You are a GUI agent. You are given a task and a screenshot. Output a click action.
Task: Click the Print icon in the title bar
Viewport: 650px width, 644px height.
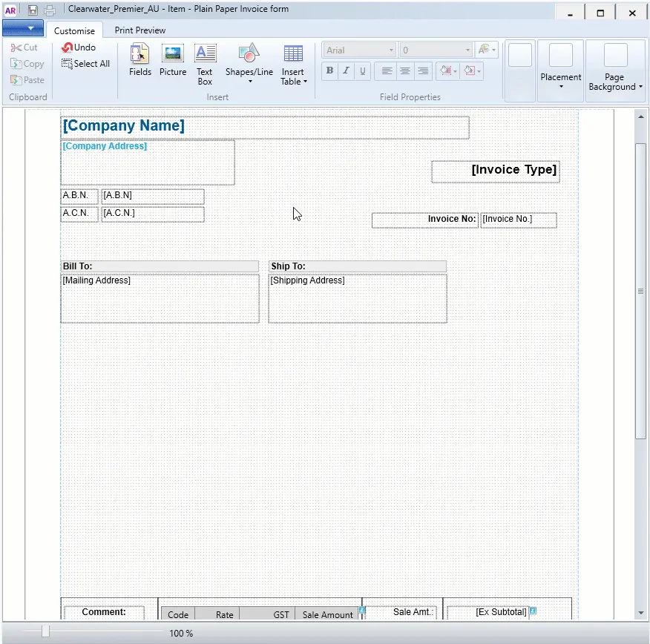click(x=49, y=10)
